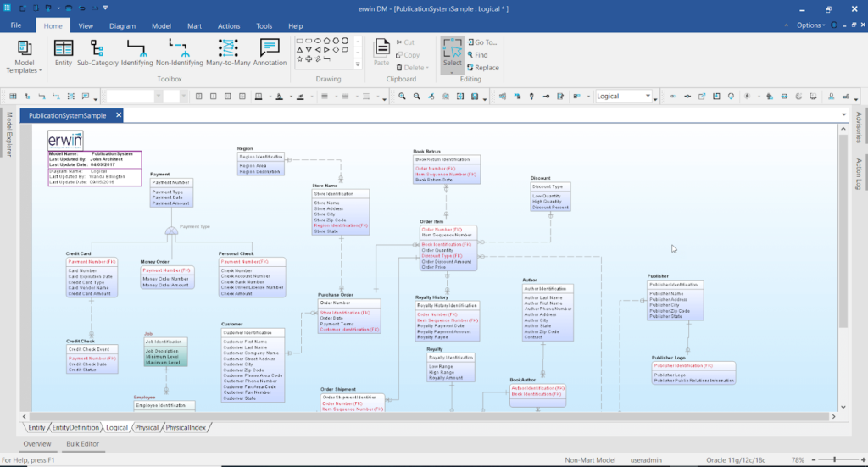Click Cut in the Clipboard group

pyautogui.click(x=405, y=42)
